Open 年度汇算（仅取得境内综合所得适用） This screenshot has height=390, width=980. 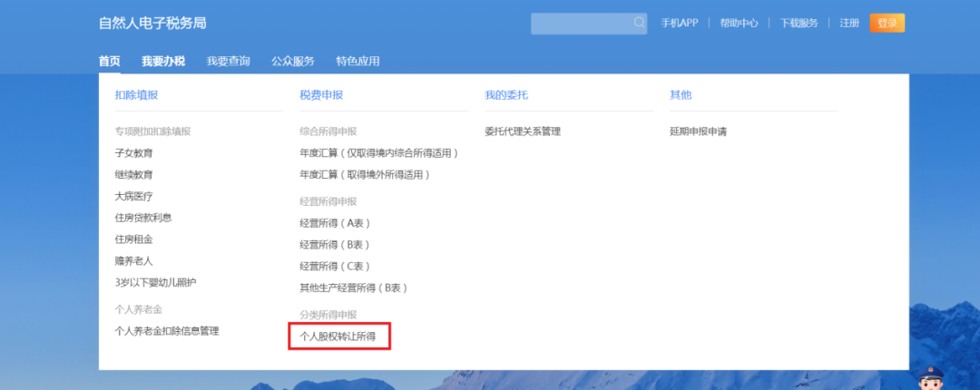(x=379, y=152)
